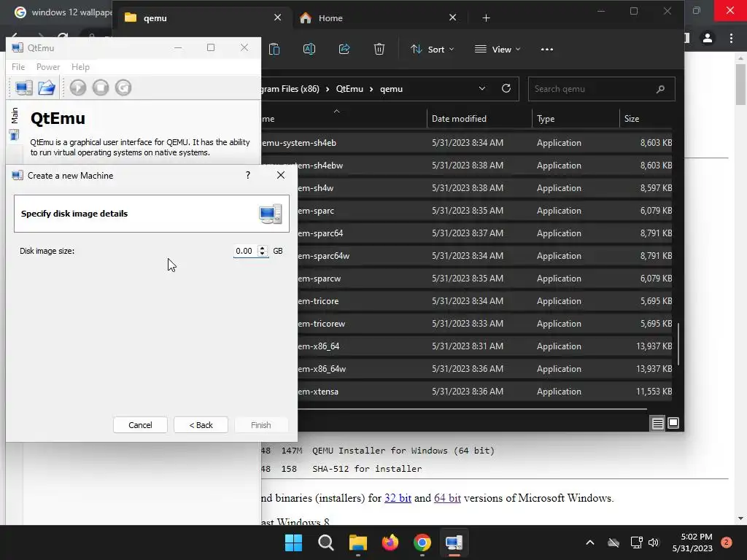Click the qemu breadcrumb in address bar
Viewport: 747px width, 560px height.
(x=391, y=89)
